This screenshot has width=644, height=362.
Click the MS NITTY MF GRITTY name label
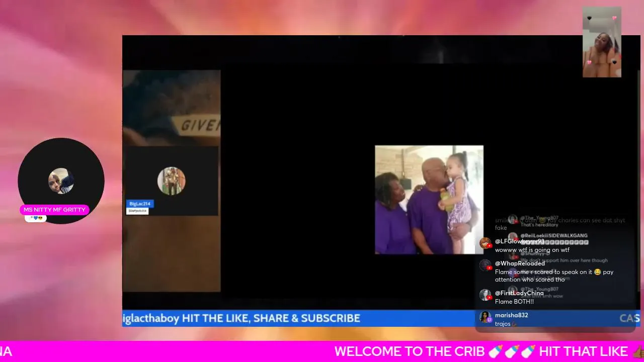(x=54, y=210)
